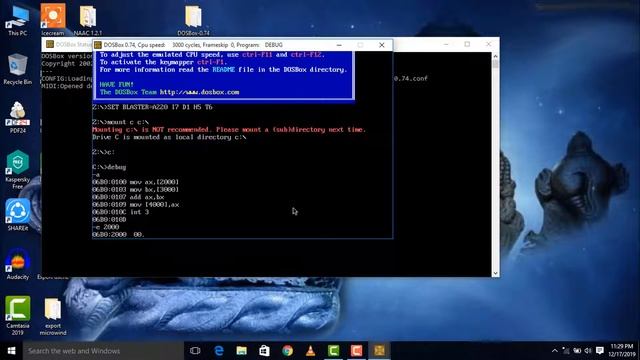Click scroll-up arrow in Status Window scrollbar

point(496,56)
